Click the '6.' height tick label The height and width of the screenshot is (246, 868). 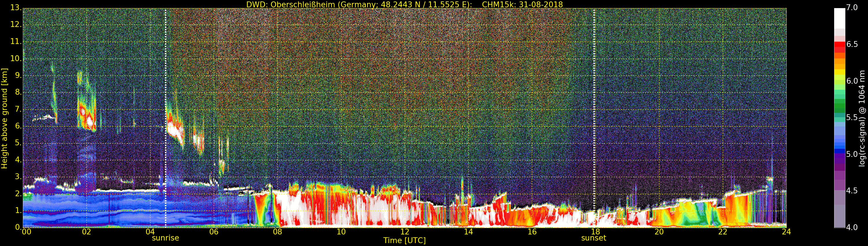[18, 126]
